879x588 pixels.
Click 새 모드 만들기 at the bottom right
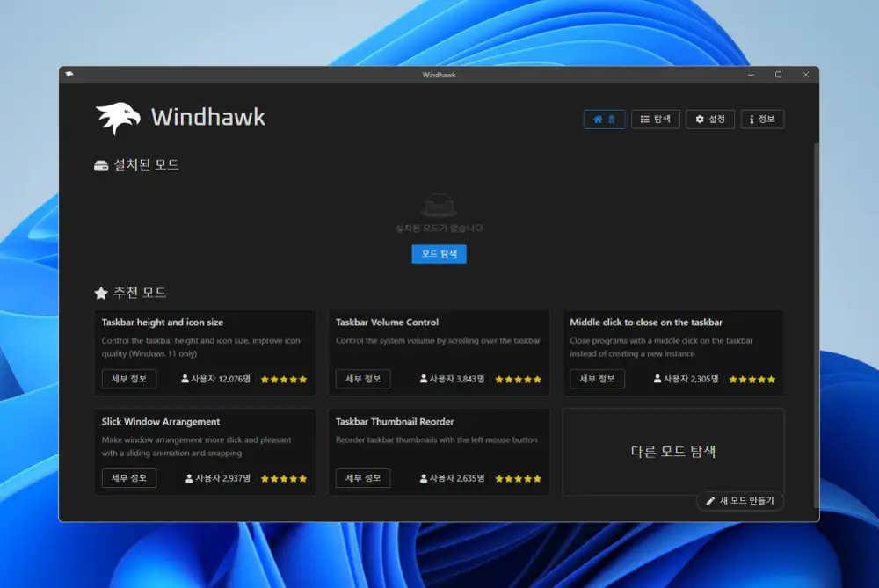click(740, 500)
